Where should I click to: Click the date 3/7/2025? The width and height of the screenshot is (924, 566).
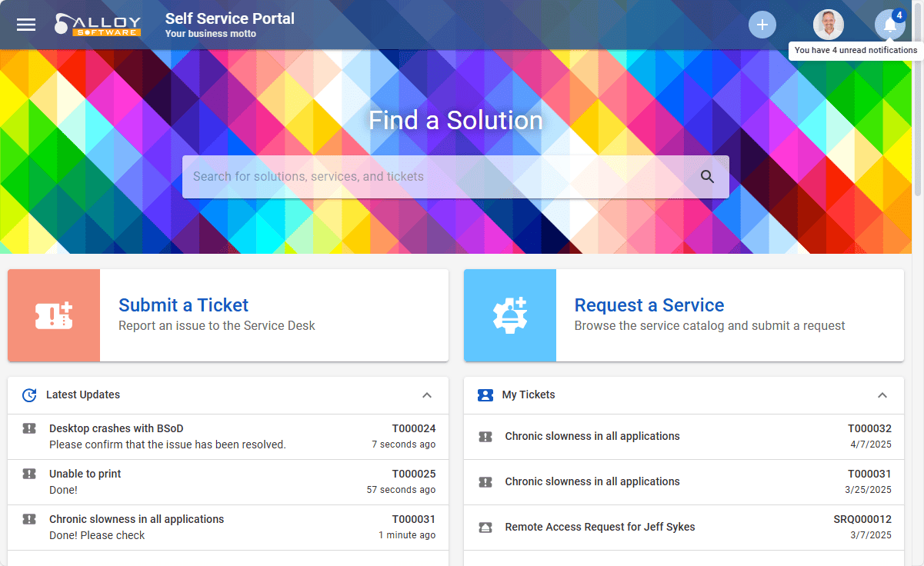point(872,535)
